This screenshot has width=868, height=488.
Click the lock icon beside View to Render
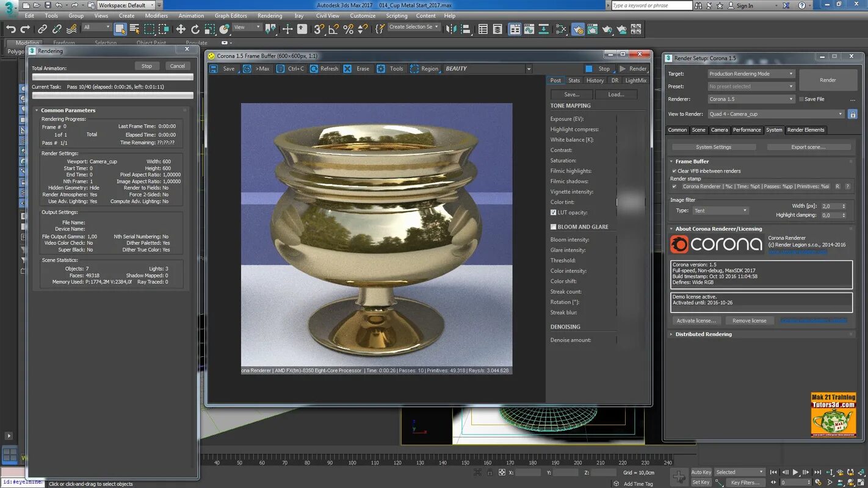tap(853, 114)
